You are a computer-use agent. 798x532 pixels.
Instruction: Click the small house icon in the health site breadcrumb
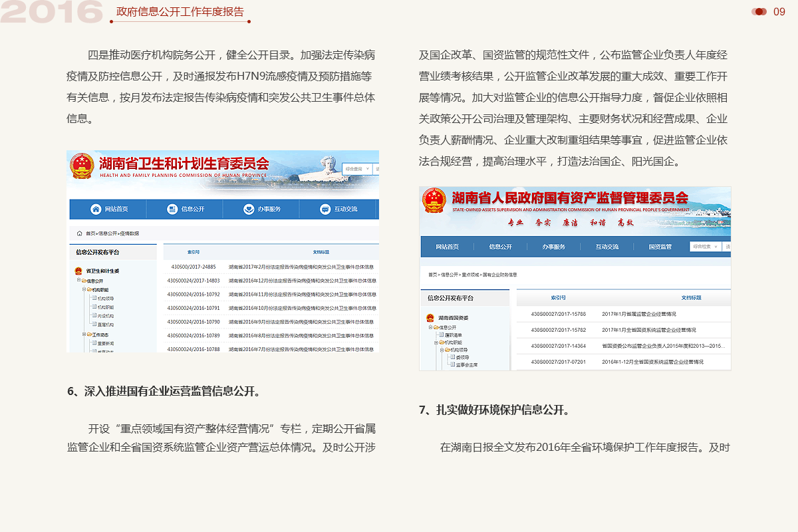(80, 233)
